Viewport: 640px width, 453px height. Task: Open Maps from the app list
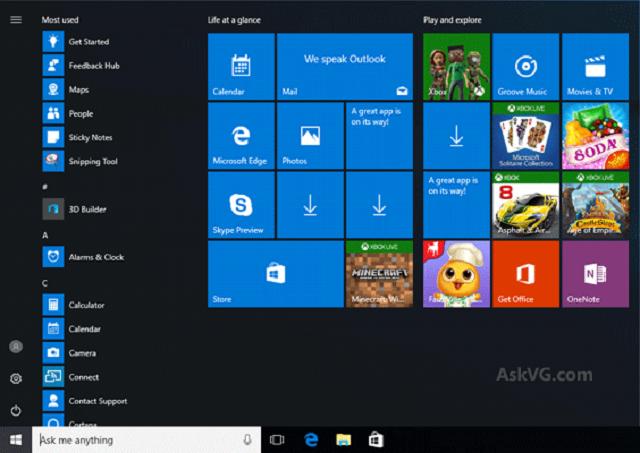66,89
